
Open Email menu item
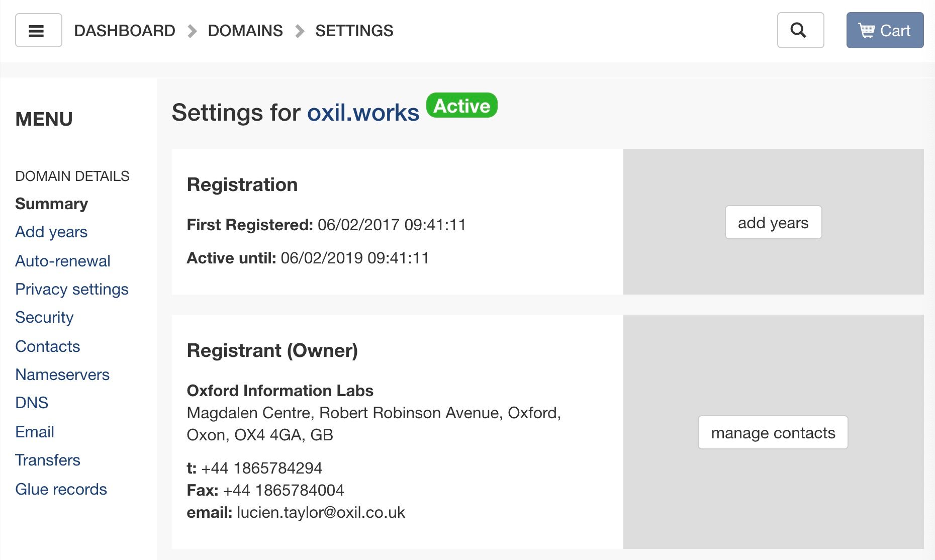(x=35, y=432)
